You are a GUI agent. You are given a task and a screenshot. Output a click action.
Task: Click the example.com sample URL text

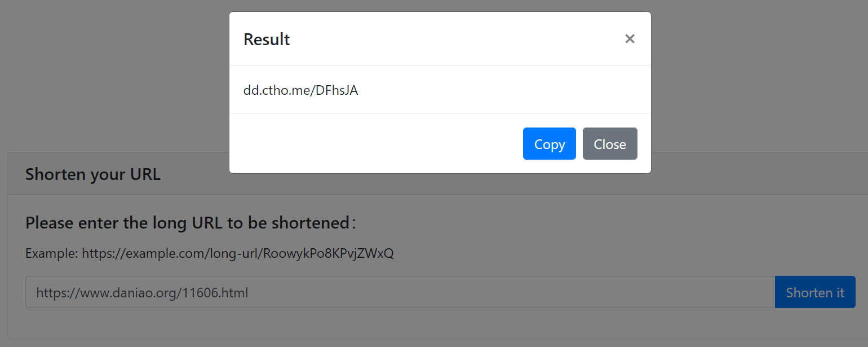238,253
